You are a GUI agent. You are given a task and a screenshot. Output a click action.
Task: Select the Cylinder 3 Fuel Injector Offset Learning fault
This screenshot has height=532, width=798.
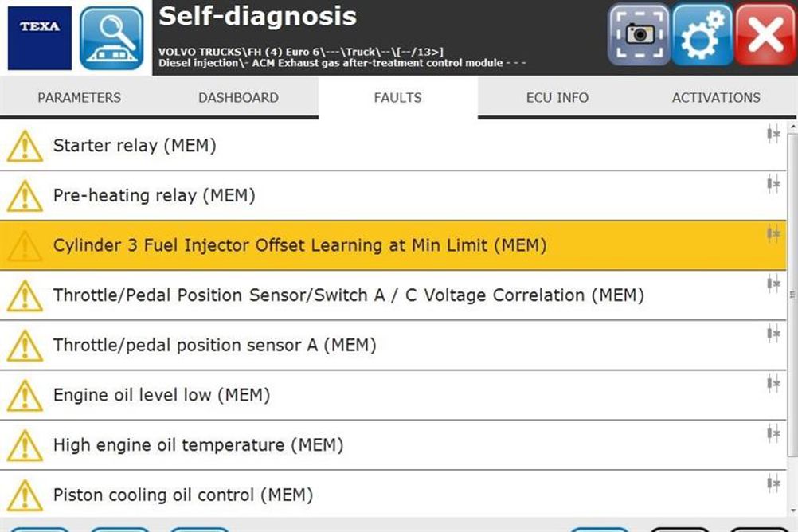(x=393, y=245)
